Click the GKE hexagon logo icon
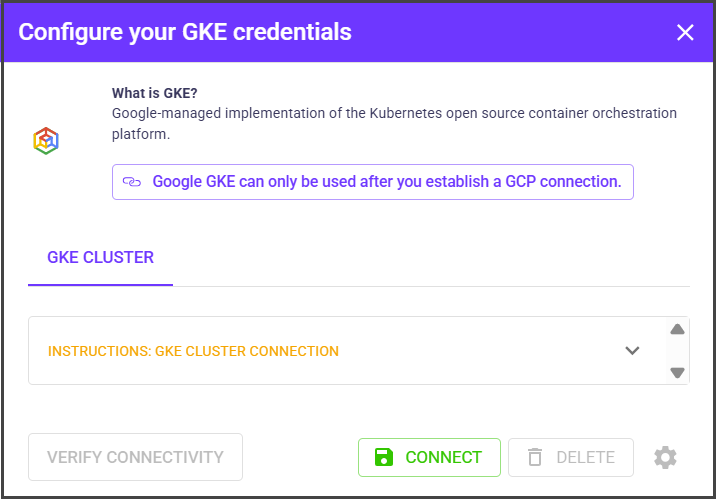This screenshot has height=499, width=716. click(x=45, y=140)
